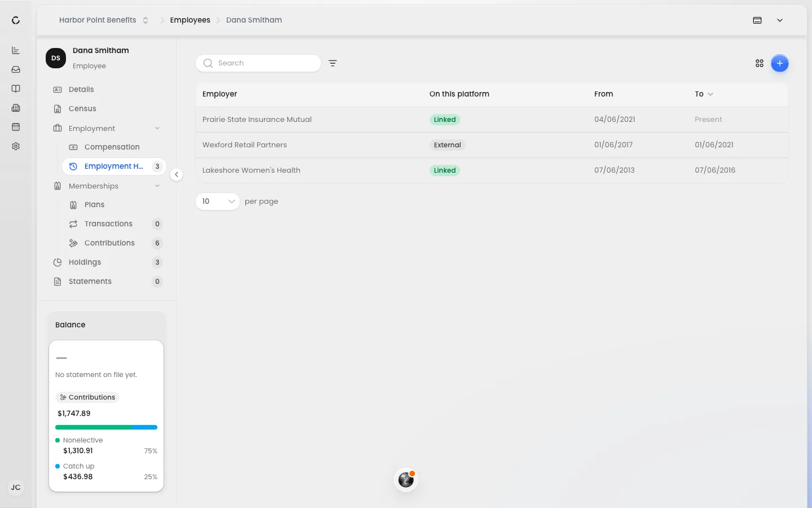Switch to grid view icon
Screen dimensions: 812x508
click(760, 63)
